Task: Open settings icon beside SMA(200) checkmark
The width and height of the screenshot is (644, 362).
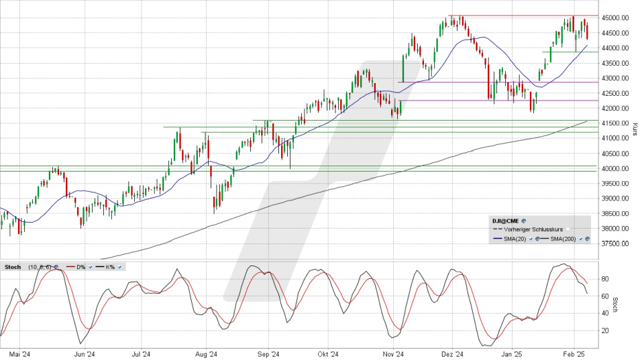Action: [x=588, y=239]
